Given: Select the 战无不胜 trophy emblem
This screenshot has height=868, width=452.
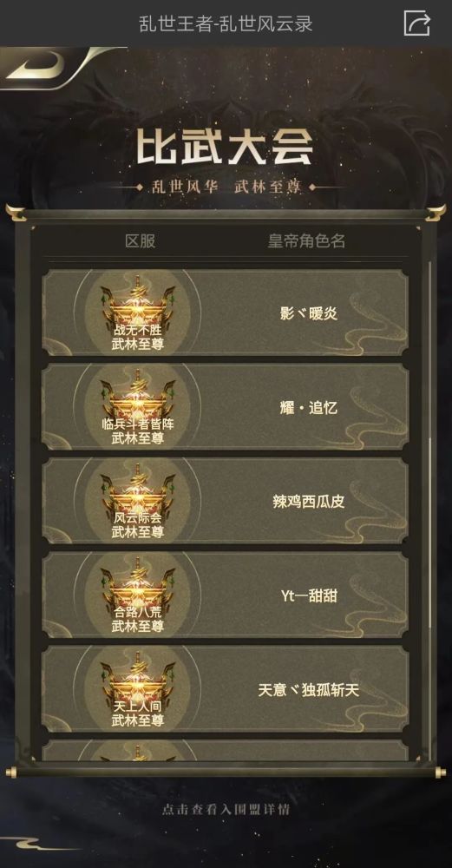Looking at the screenshot, I should click(138, 313).
